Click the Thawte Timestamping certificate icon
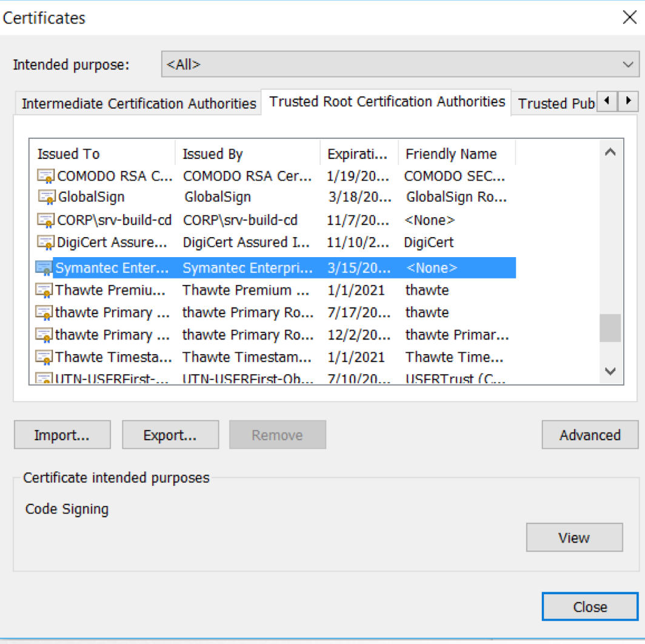645x644 pixels. coord(44,357)
